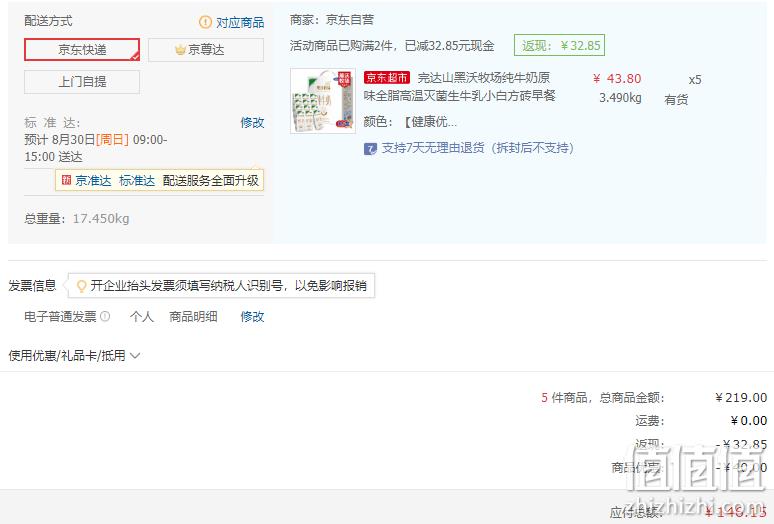Click the 返现 ¥32.85 green badge
The image size is (774, 524).
point(559,46)
